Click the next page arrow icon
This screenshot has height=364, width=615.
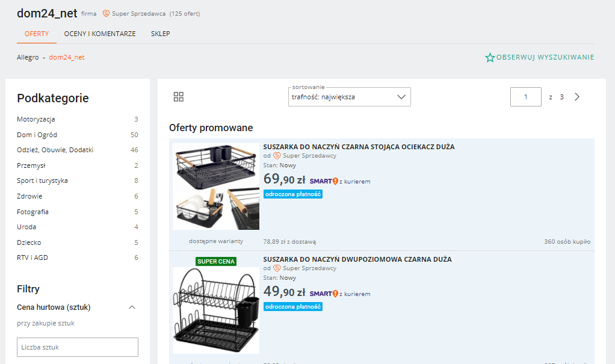(576, 96)
